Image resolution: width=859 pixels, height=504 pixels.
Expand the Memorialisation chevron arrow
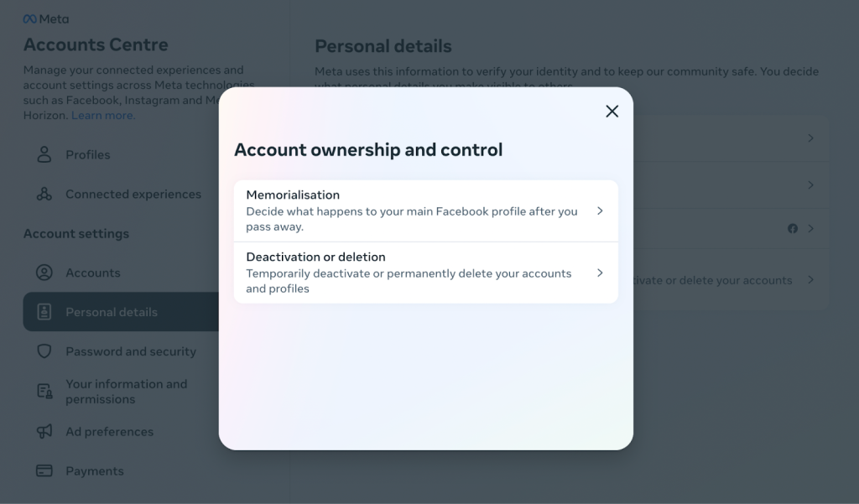coord(600,210)
